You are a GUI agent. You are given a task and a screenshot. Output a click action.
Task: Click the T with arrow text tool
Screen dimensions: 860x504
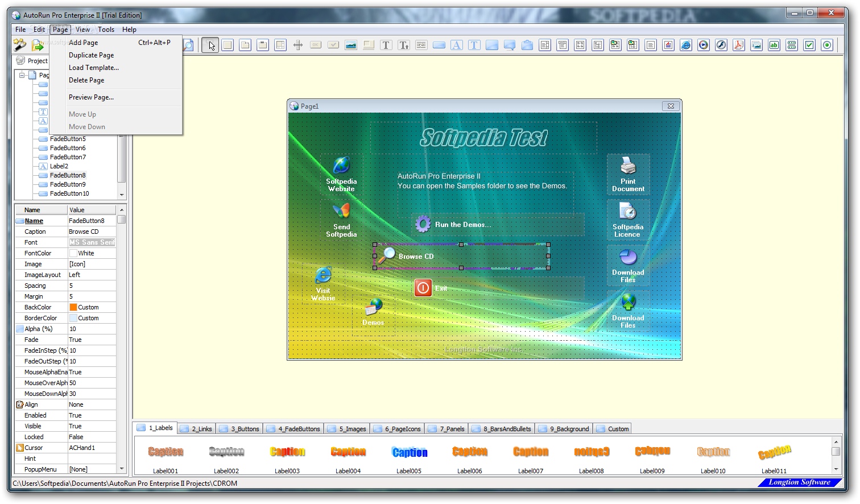404,45
